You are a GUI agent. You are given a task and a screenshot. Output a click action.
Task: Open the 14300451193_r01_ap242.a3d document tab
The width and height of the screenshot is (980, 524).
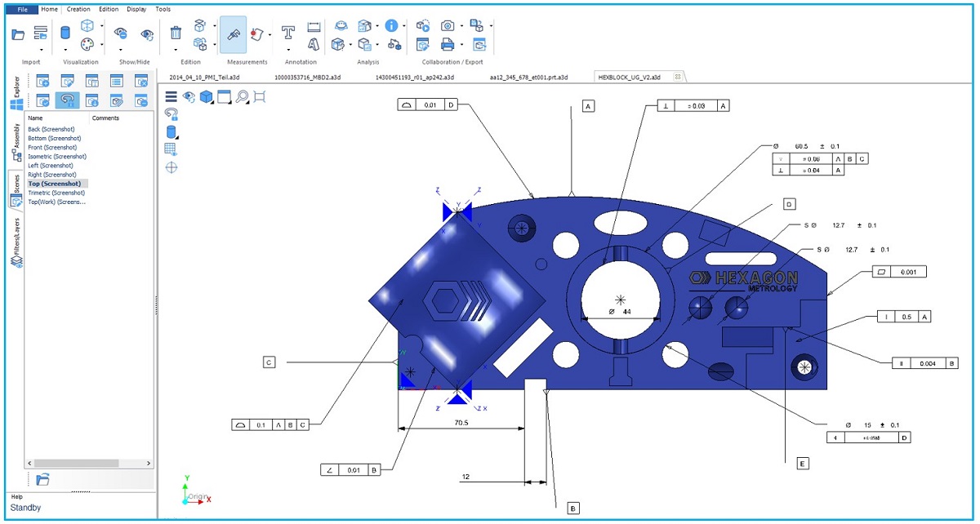414,77
